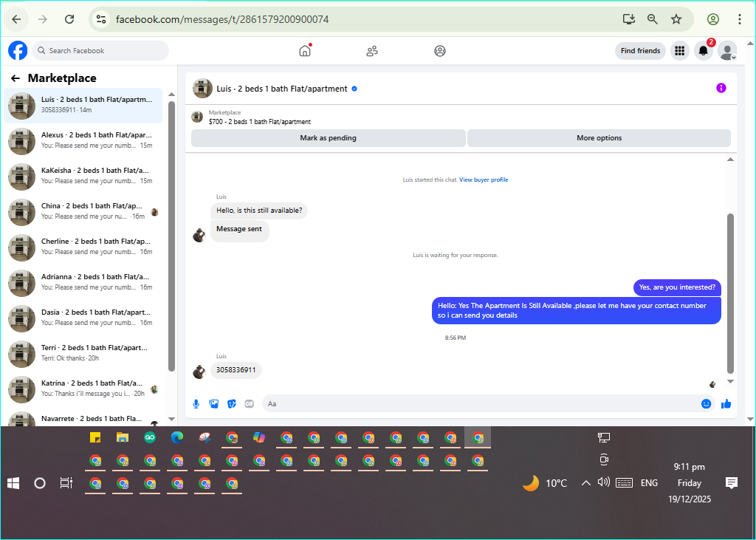Viewport: 756px width, 540px height.
Task: Click the apartment thumbnail in the chat header
Action: (202, 89)
